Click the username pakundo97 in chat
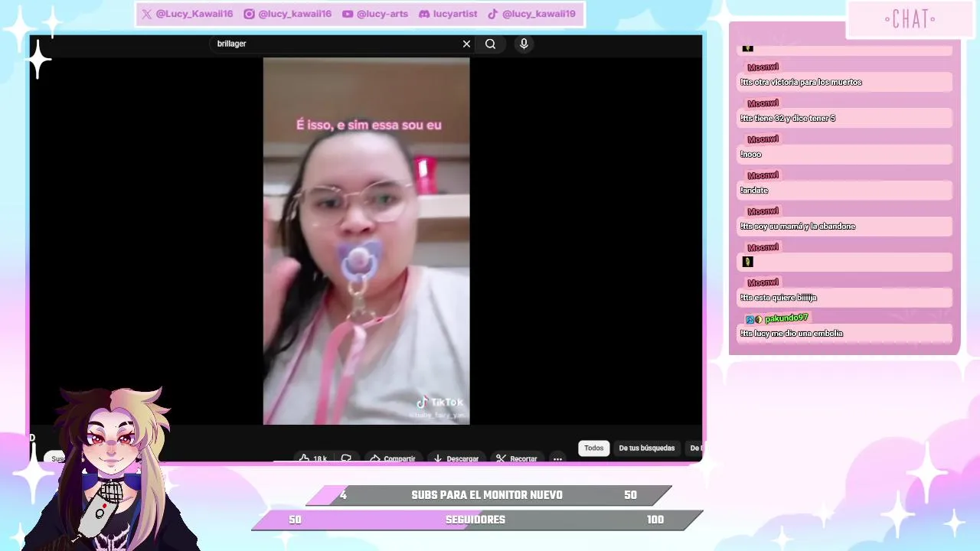Image resolution: width=980 pixels, height=551 pixels. point(786,318)
